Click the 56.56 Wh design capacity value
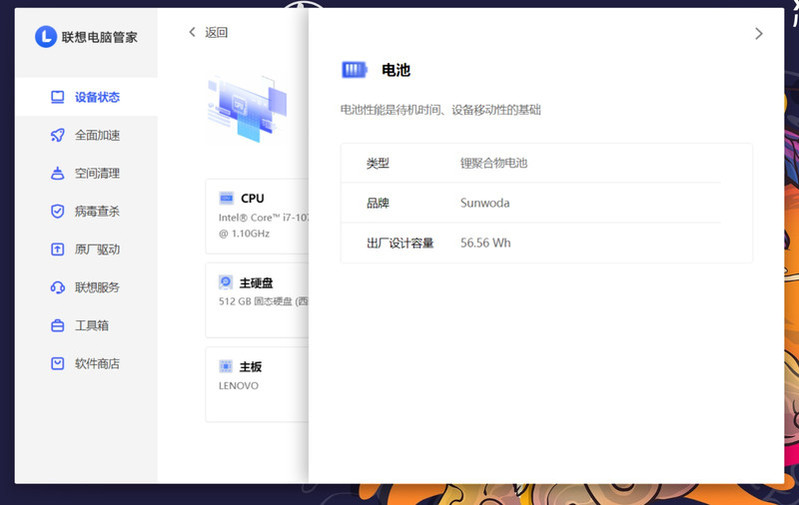Image resolution: width=799 pixels, height=505 pixels. coord(485,243)
